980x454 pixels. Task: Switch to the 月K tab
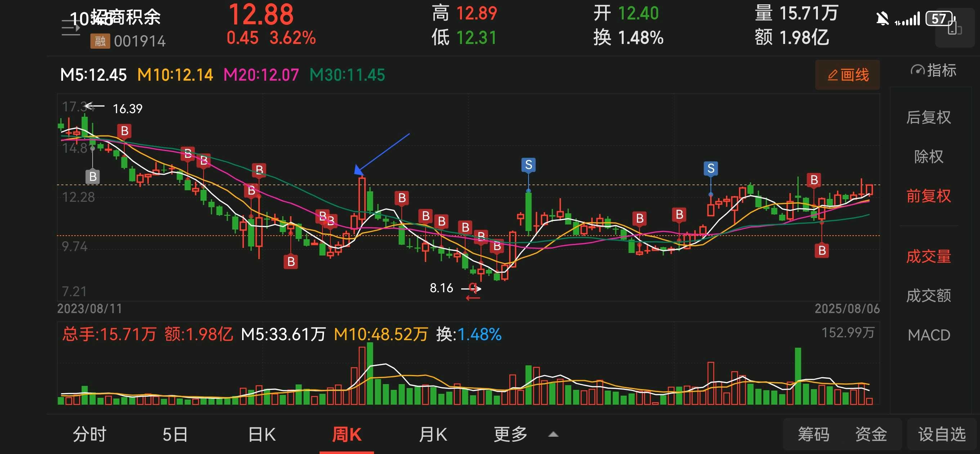coord(433,434)
